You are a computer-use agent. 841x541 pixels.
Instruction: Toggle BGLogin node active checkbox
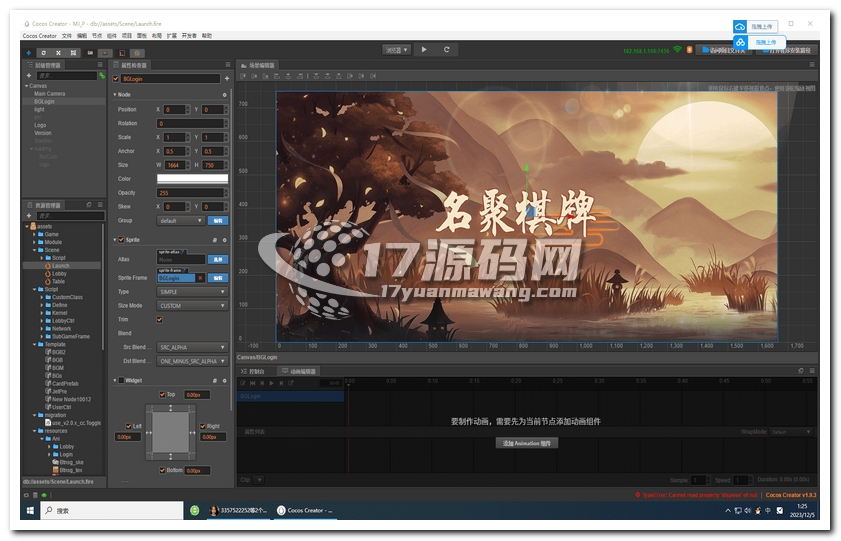point(116,79)
